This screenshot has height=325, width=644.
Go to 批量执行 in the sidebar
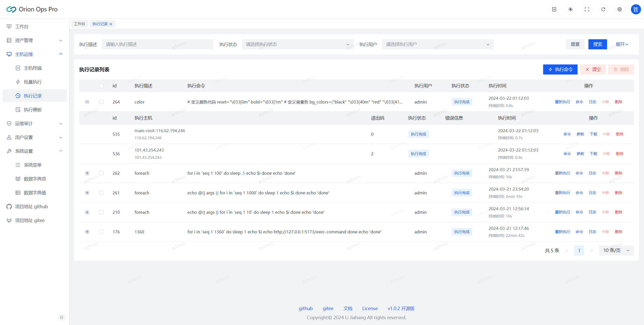pyautogui.click(x=33, y=82)
